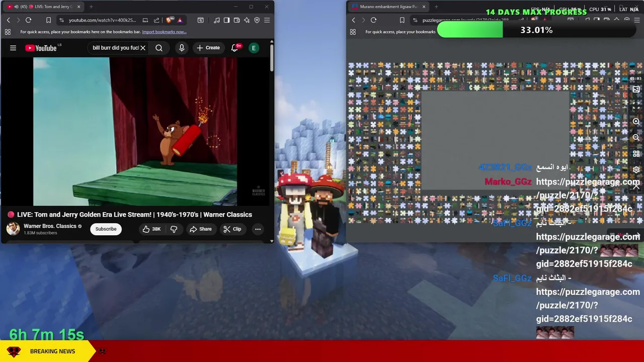Open Brave Wallet icon in YouTube window
The width and height of the screenshot is (644, 362).
pyautogui.click(x=236, y=20)
